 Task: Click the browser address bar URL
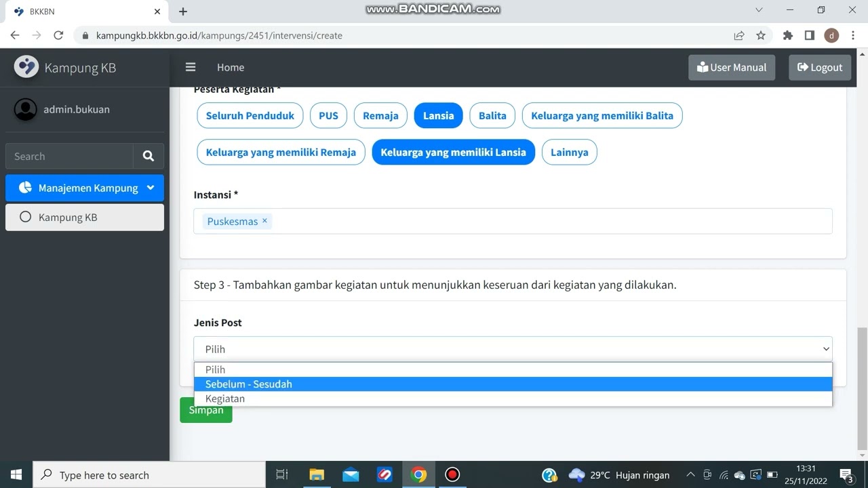pos(219,35)
